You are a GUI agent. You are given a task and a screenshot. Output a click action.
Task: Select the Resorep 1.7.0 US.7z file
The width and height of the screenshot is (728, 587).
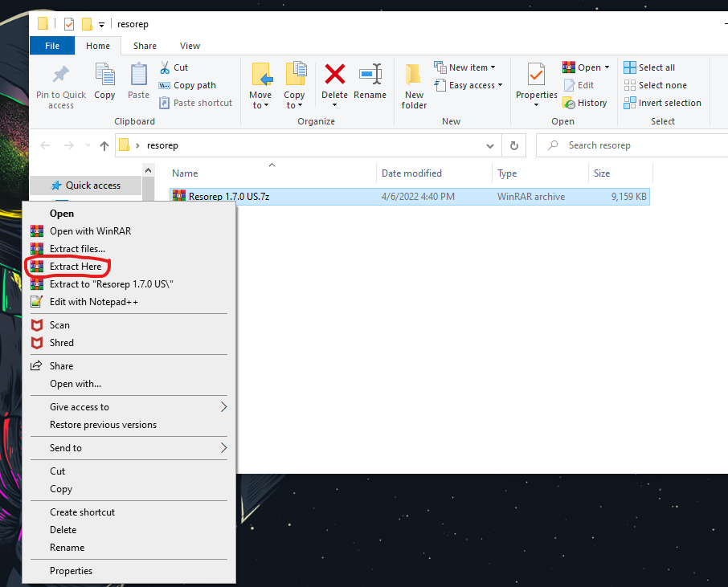pos(410,197)
